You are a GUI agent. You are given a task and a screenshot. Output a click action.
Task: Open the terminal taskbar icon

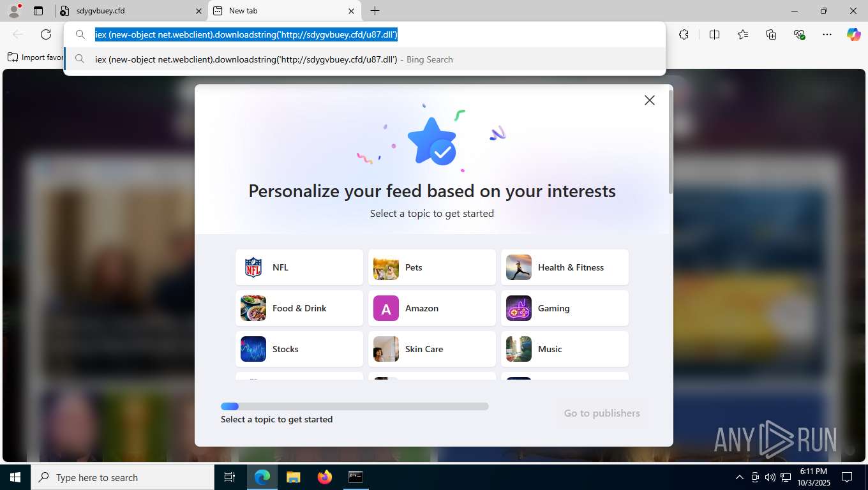355,477
